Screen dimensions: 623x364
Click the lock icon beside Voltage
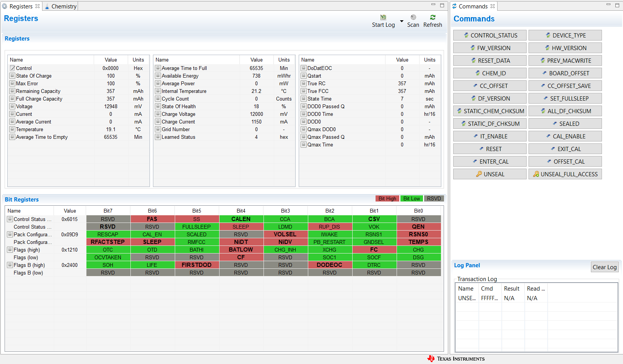[12, 106]
